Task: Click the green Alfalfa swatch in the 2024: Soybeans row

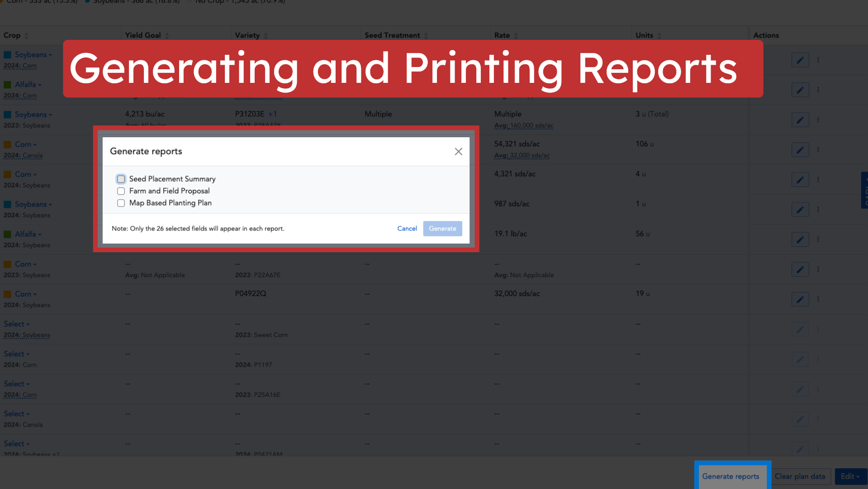Action: [7, 234]
